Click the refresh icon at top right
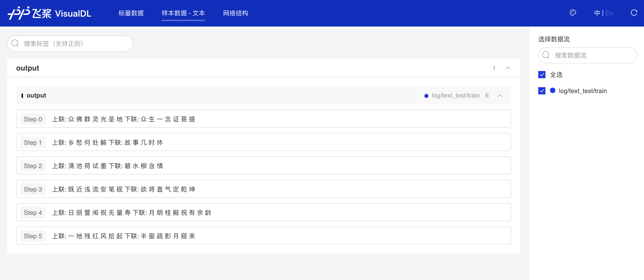The width and height of the screenshot is (644, 280). tap(634, 13)
